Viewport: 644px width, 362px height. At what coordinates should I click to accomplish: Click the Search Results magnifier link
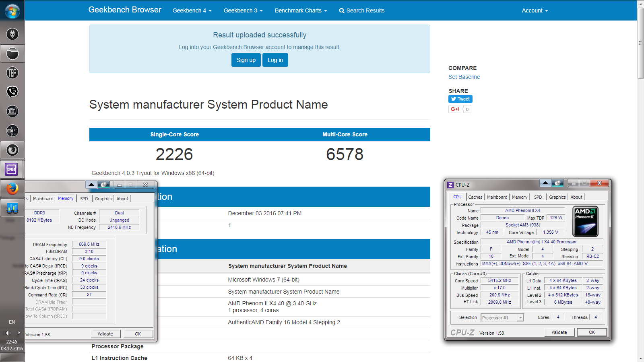[x=362, y=10]
